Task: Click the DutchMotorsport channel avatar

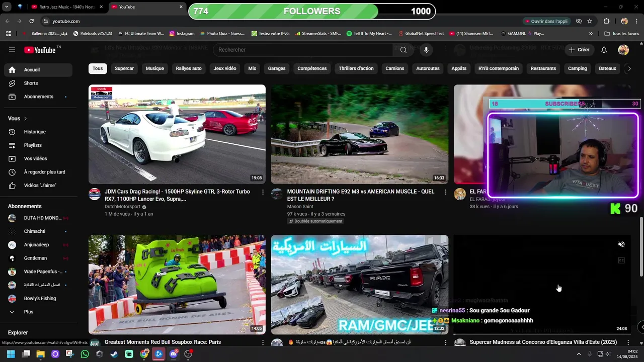Action: [95, 194]
